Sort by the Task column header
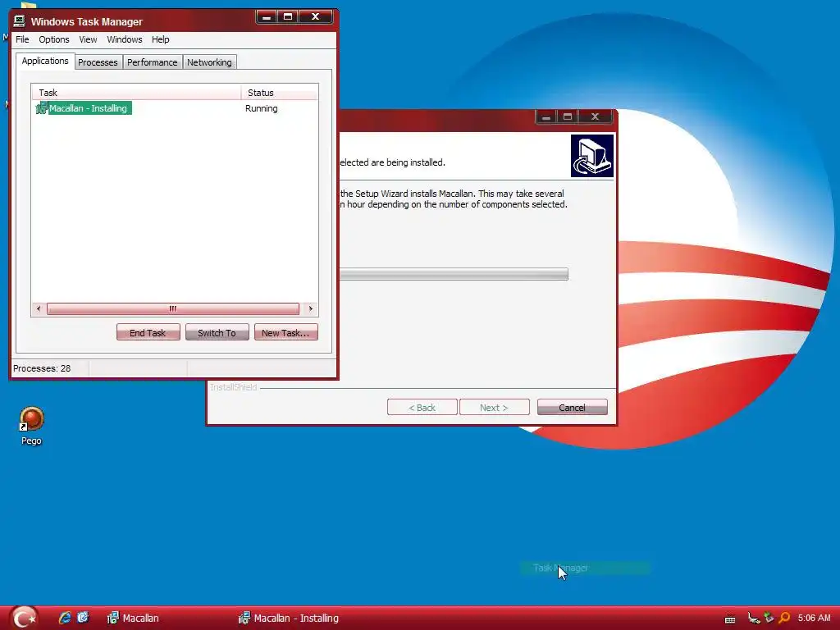840x630 pixels. tap(137, 93)
